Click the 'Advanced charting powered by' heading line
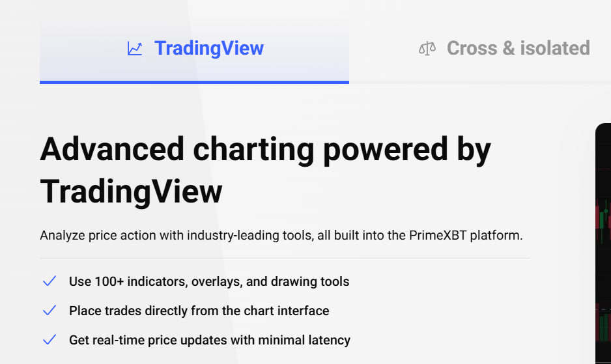Image resolution: width=611 pixels, height=364 pixels. [265, 149]
